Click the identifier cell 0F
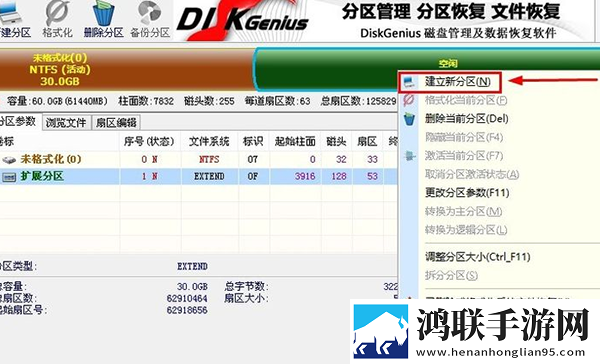 coord(253,176)
